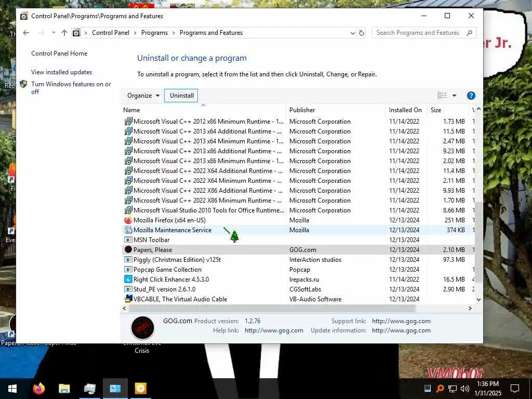Select Visual C++ 2012 x86 Minimum Runtime icon
This screenshot has width=532, height=399.
pyautogui.click(x=128, y=122)
